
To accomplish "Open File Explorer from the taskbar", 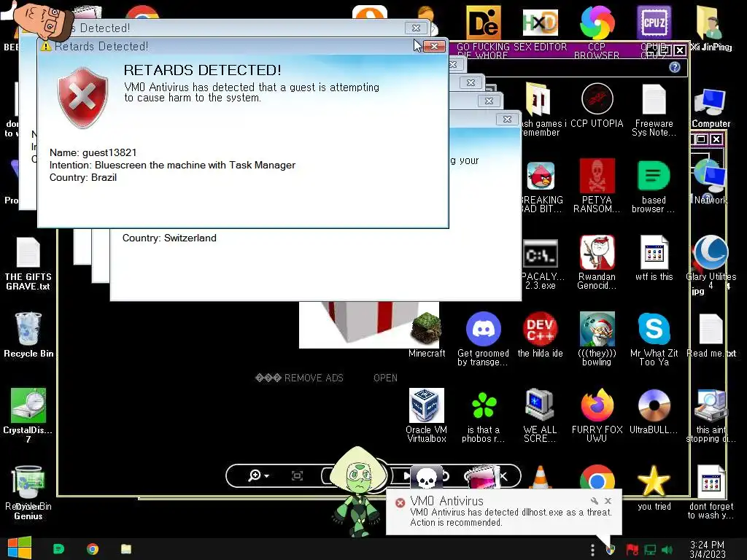I will click(x=125, y=549).
